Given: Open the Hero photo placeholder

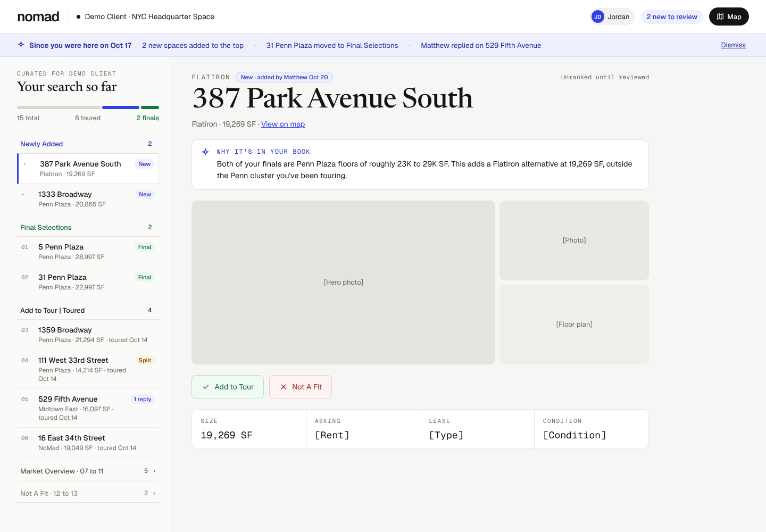Looking at the screenshot, I should pos(343,282).
